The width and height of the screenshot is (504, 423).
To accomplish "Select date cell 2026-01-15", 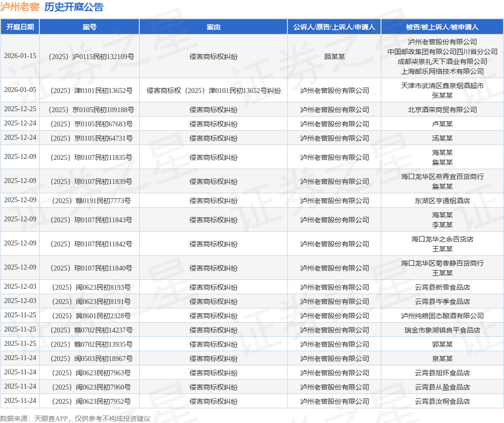I will [x=20, y=56].
